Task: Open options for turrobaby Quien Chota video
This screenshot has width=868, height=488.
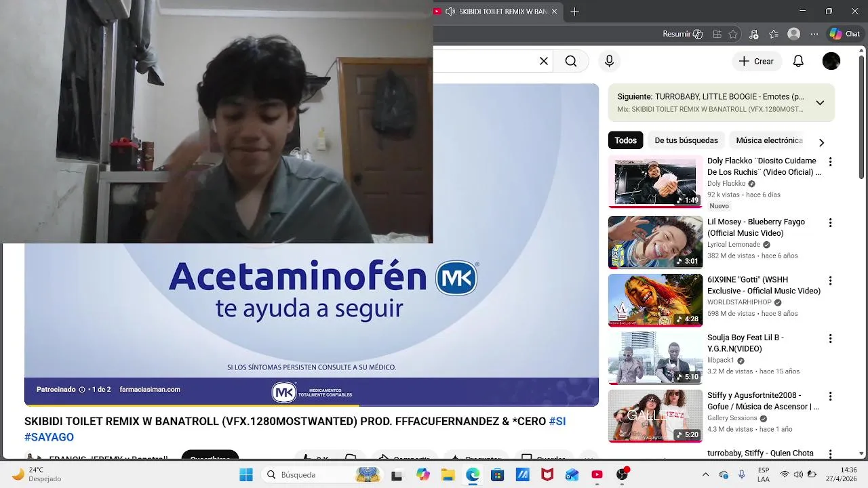Action: [830, 453]
